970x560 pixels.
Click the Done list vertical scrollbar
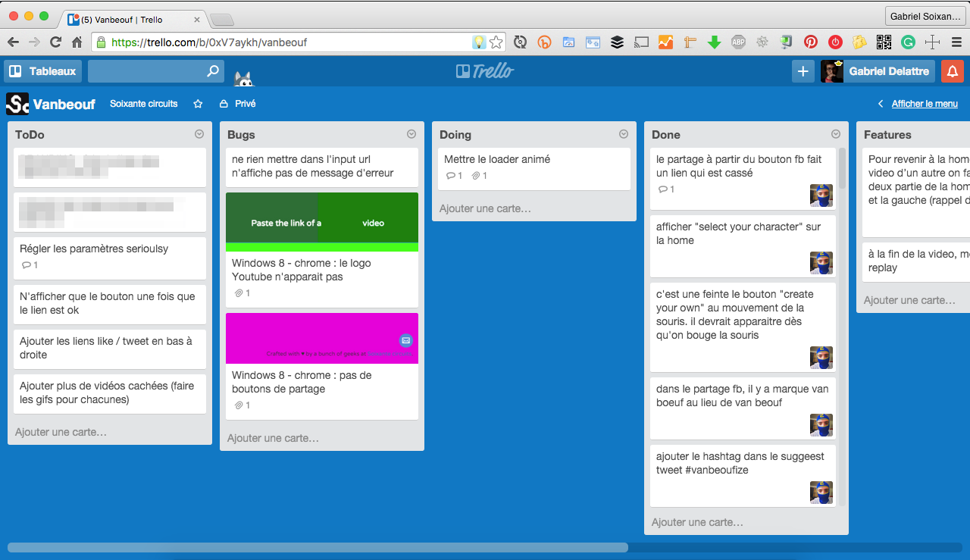(x=842, y=168)
